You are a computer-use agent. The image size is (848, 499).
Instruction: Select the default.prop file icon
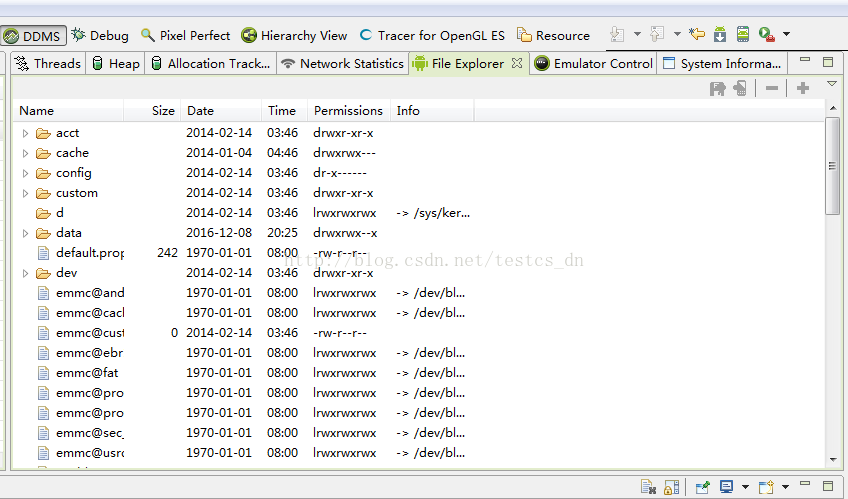[x=43, y=253]
